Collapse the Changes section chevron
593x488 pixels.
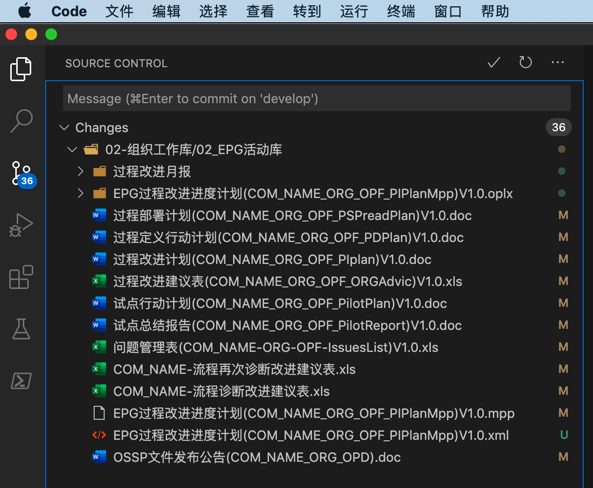[x=64, y=127]
